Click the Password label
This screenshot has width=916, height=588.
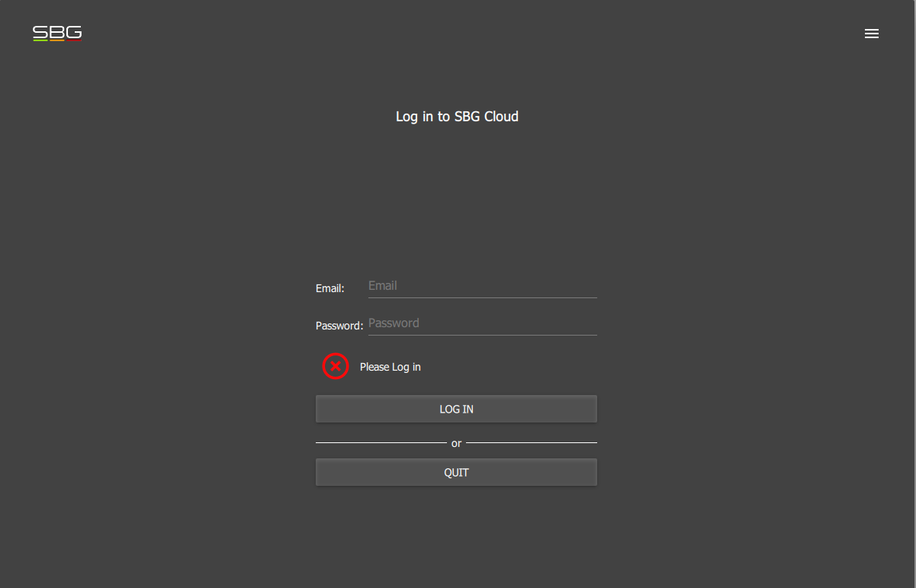point(339,325)
